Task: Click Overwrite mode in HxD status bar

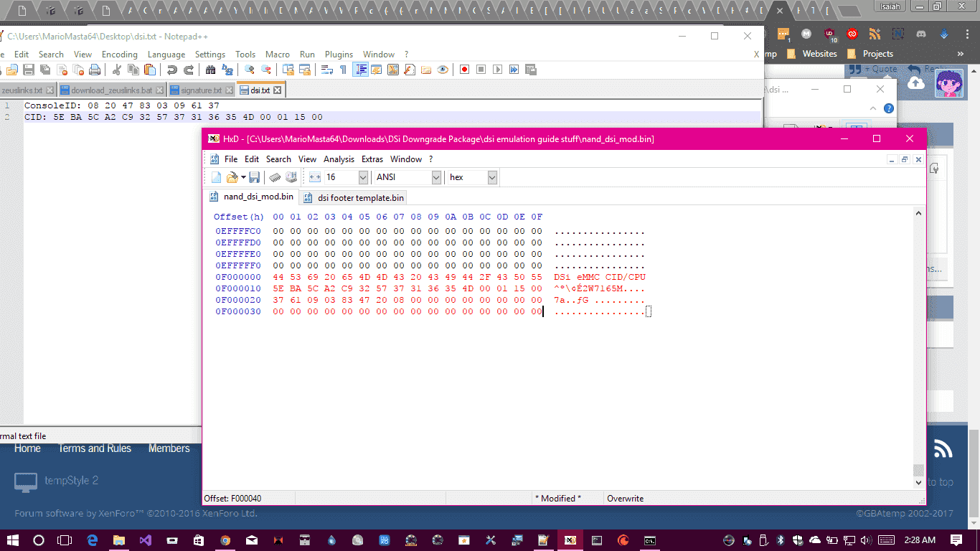Action: coord(626,499)
